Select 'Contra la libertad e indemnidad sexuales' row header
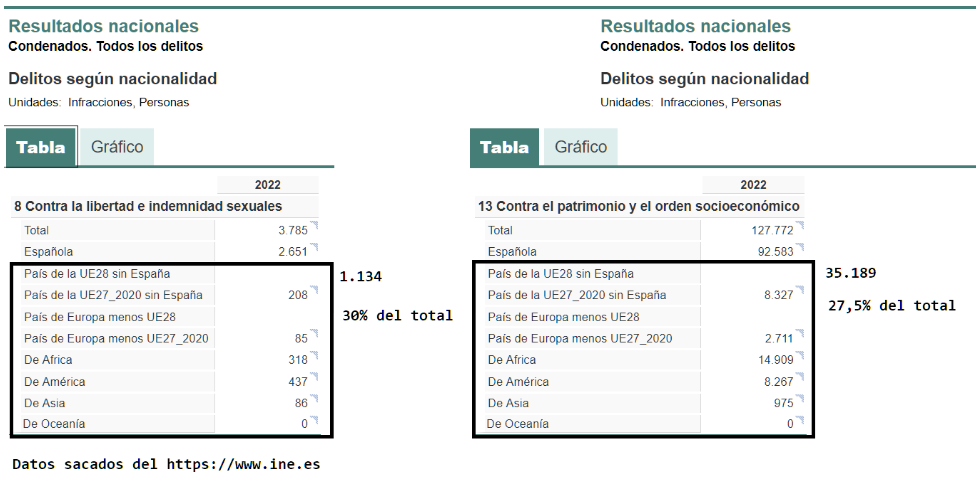The image size is (976, 498). point(148,206)
